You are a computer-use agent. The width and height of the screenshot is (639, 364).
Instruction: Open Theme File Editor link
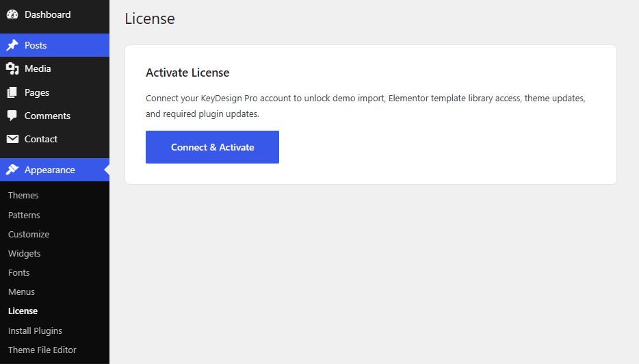tap(42, 350)
